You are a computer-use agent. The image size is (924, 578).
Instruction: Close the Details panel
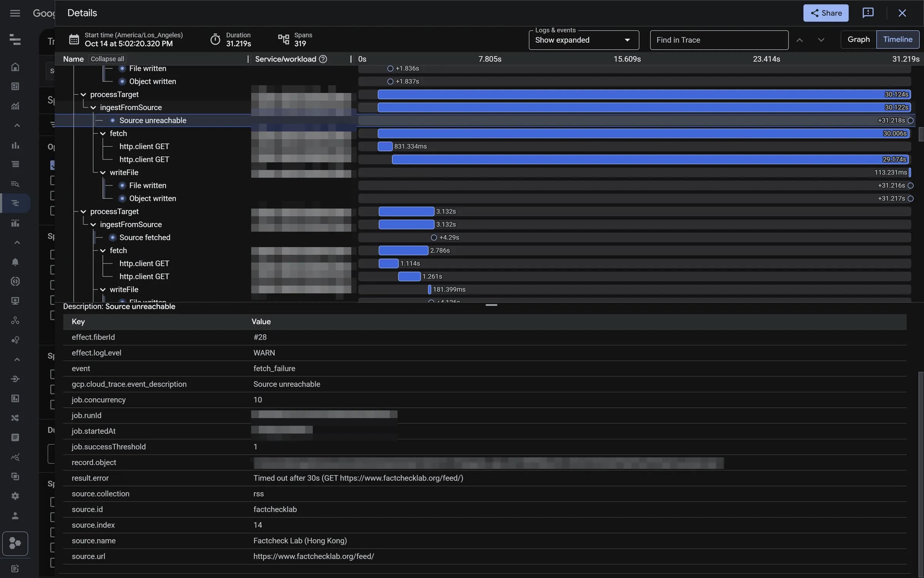click(x=902, y=13)
